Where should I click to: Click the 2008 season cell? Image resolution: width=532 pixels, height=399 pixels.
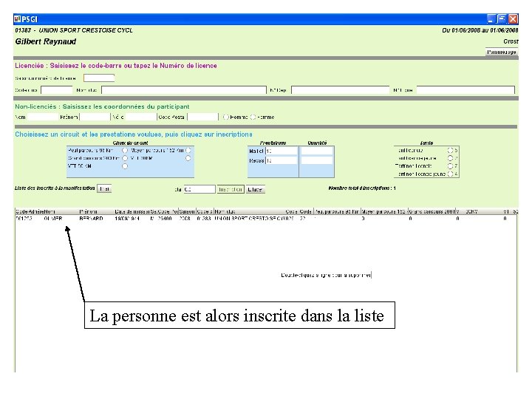coord(185,219)
